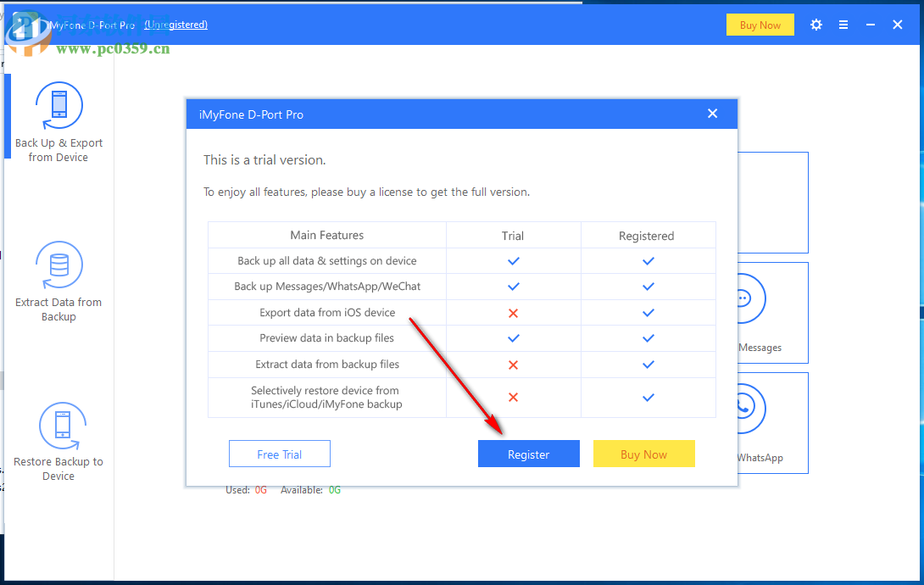This screenshot has height=585, width=924.
Task: Click the Unregistered link in title bar
Action: (x=175, y=25)
